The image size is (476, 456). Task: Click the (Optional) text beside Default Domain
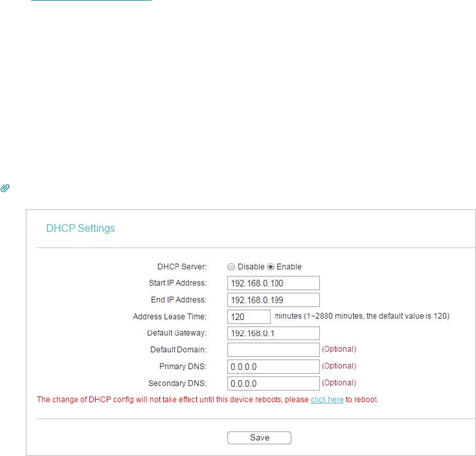click(339, 349)
